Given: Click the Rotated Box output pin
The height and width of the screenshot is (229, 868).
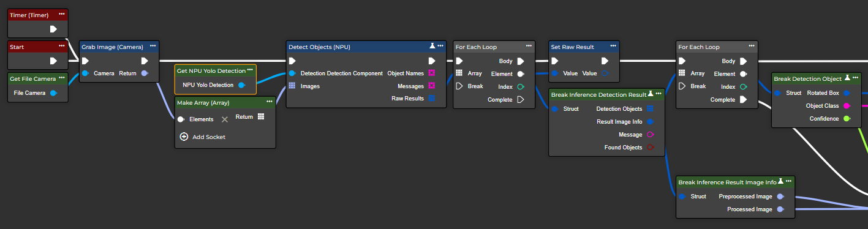Looking at the screenshot, I should 847,93.
